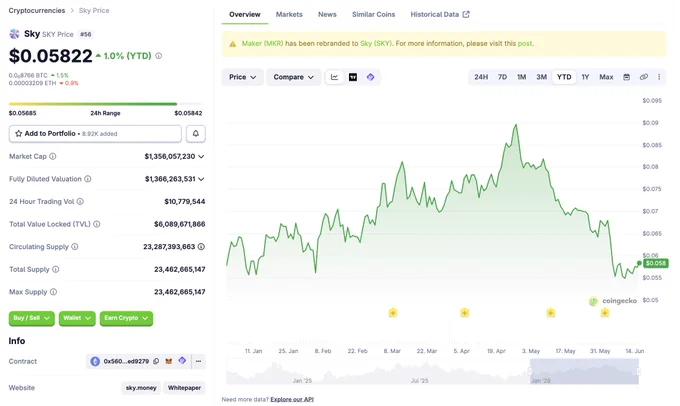The width and height of the screenshot is (680, 406).
Task: Click info icon beside 23,287,393,663 value
Action: coord(201,246)
